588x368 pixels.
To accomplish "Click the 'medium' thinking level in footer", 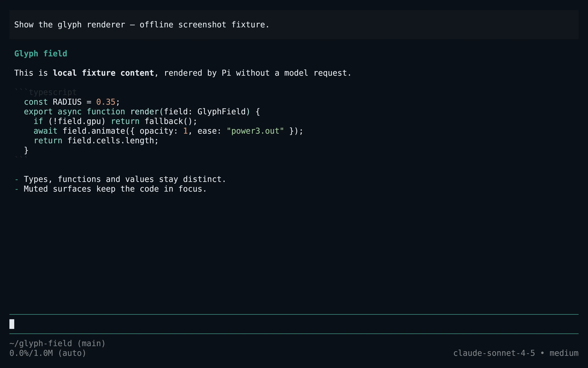I will 564,353.
